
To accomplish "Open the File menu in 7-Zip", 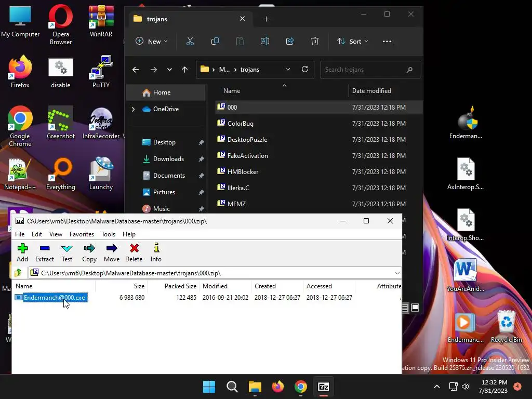I will pos(20,234).
